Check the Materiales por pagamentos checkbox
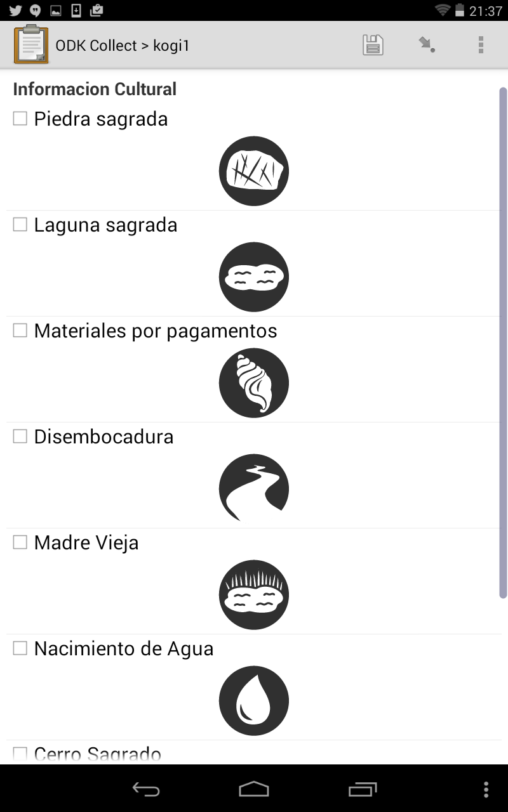508x812 pixels. (x=20, y=331)
